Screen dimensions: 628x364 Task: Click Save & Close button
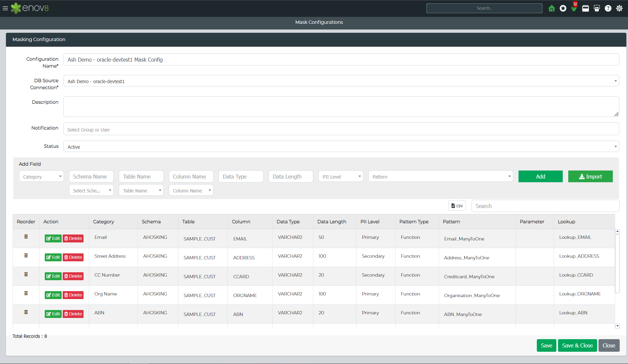point(577,345)
